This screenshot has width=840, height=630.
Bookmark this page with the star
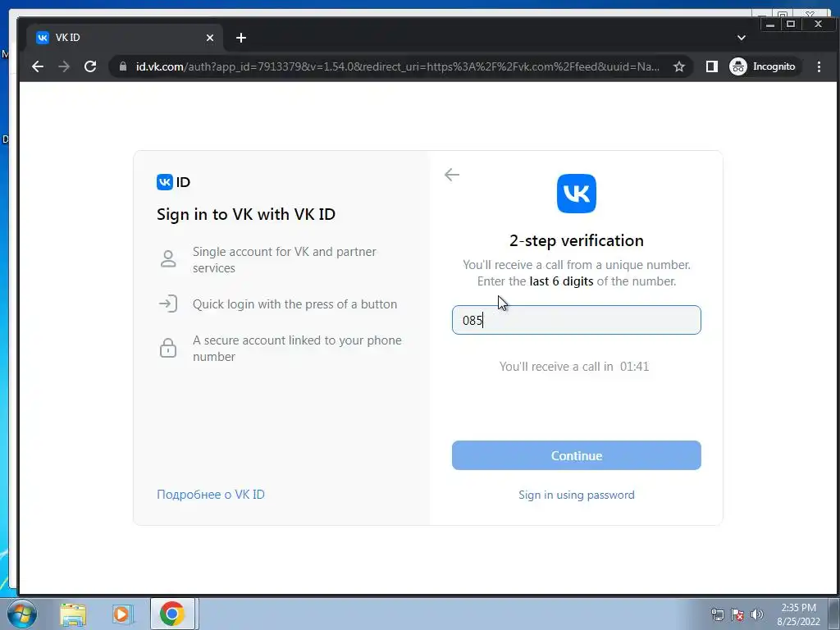[x=679, y=66]
